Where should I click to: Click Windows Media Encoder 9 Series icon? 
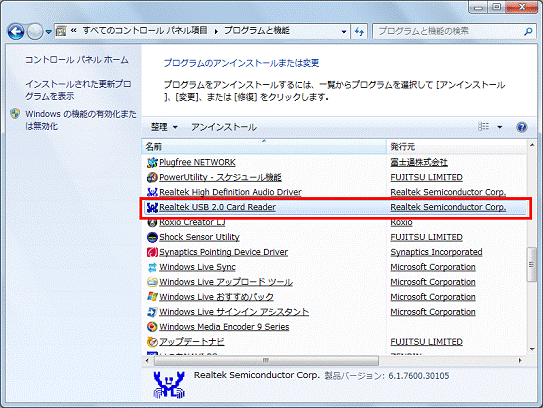pyautogui.click(x=152, y=327)
